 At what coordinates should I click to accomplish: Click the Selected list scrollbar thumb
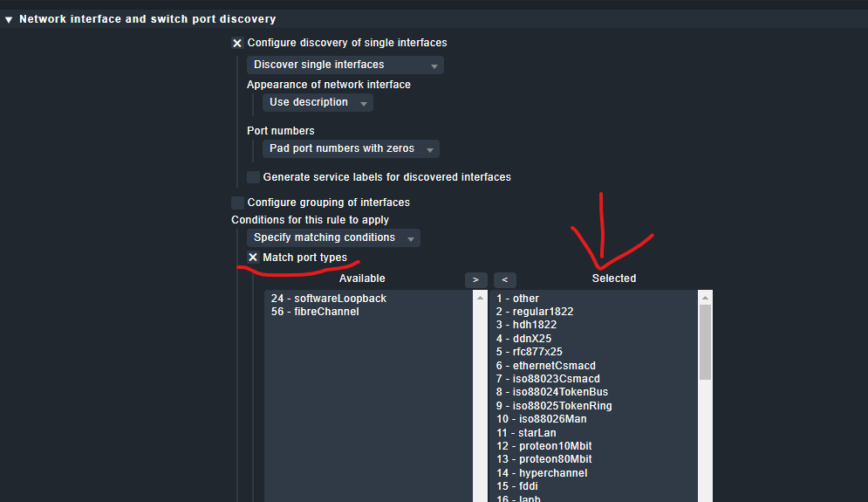point(706,340)
